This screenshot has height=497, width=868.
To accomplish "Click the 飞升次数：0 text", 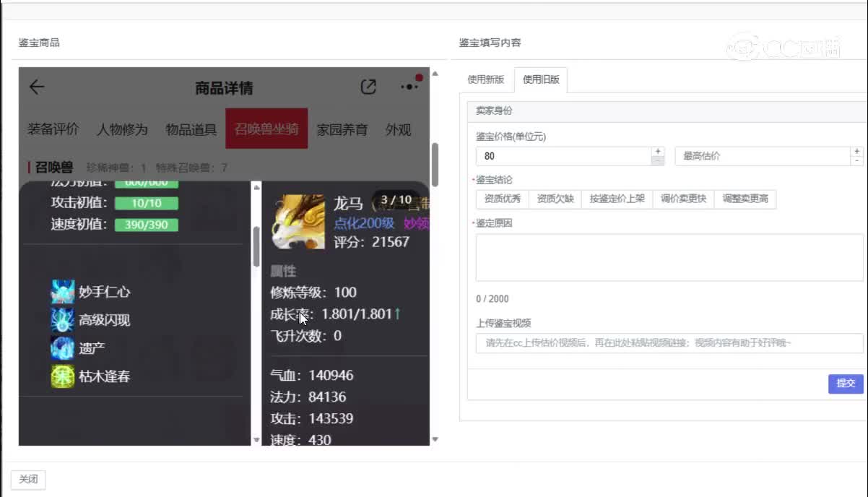I will 306,336.
